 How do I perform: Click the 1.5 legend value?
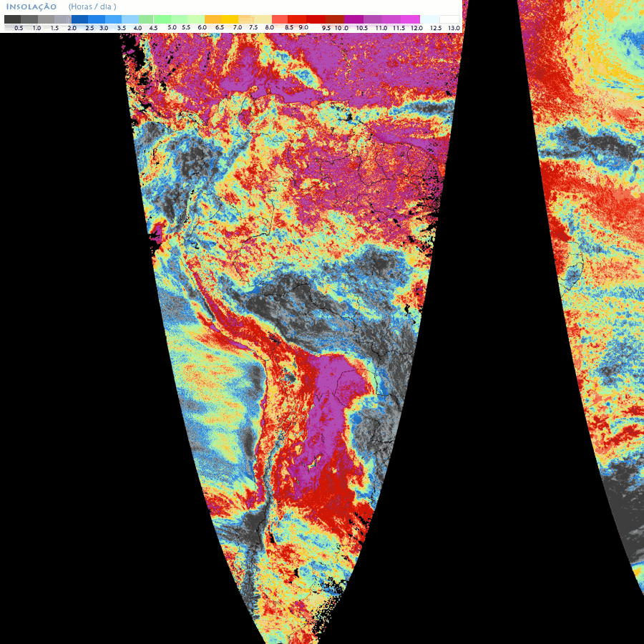coord(54,28)
